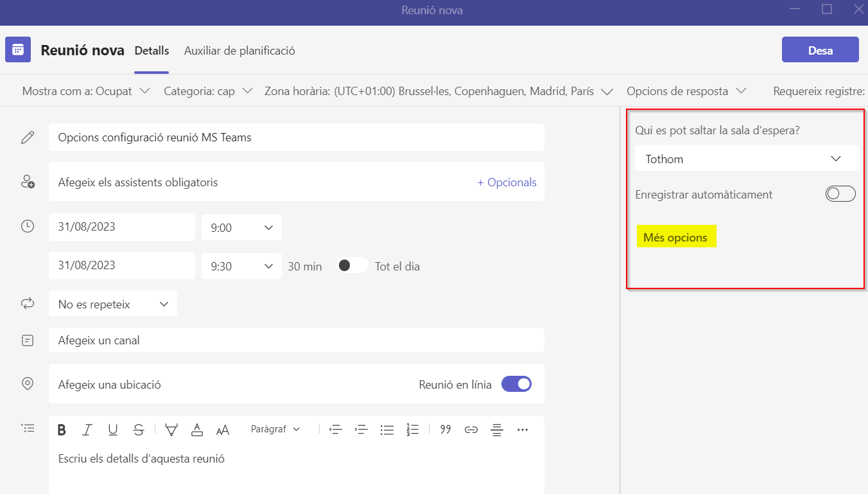Image resolution: width=868 pixels, height=494 pixels.
Task: Click Requereix registre option
Action: coord(819,91)
